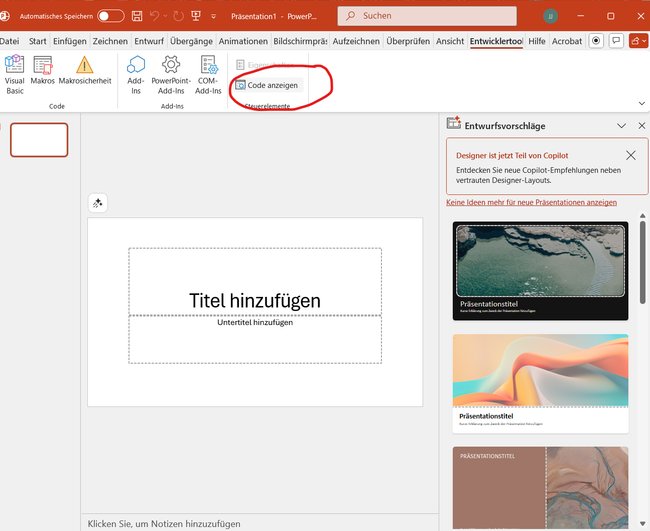Click the design suggestions scrollbar thumb
This screenshot has height=531, width=650.
click(642, 262)
